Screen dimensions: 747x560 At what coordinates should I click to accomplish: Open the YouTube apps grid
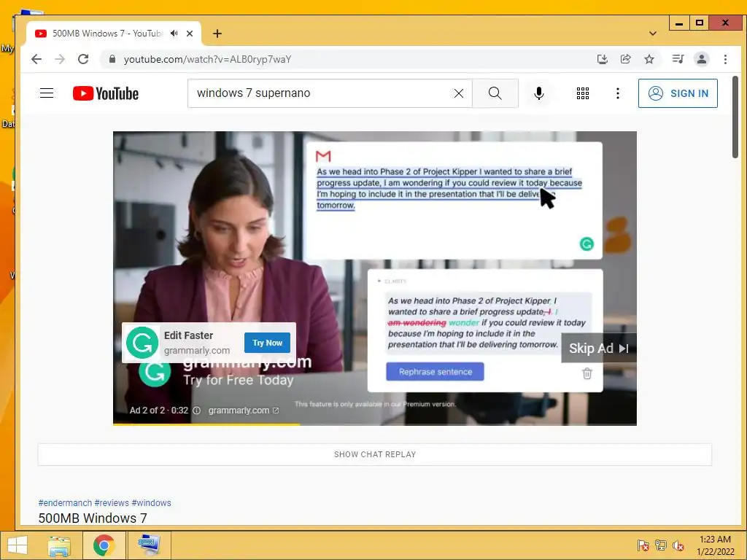pyautogui.click(x=583, y=93)
